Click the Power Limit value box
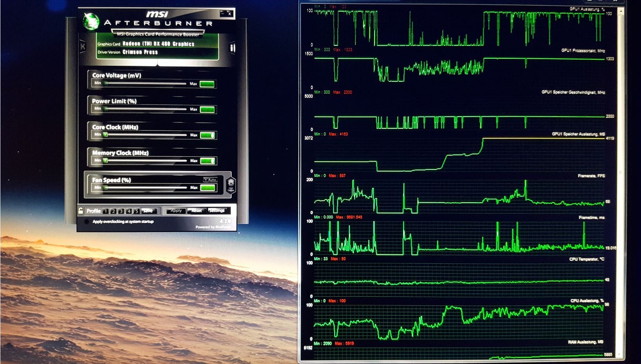Image resolution: width=641 pixels, height=364 pixels. click(207, 110)
